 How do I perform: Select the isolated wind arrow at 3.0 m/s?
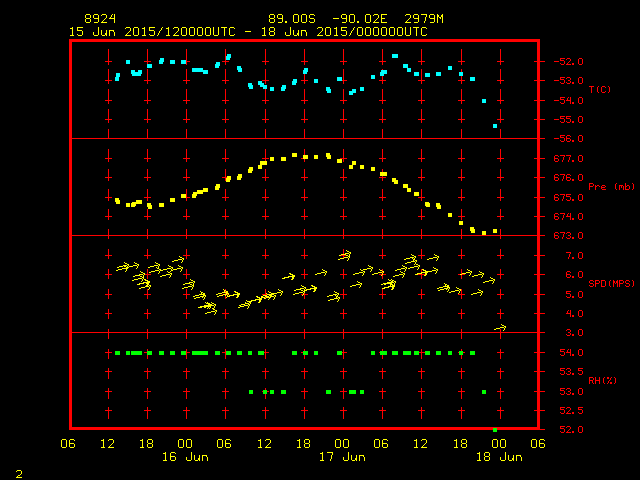click(x=500, y=328)
